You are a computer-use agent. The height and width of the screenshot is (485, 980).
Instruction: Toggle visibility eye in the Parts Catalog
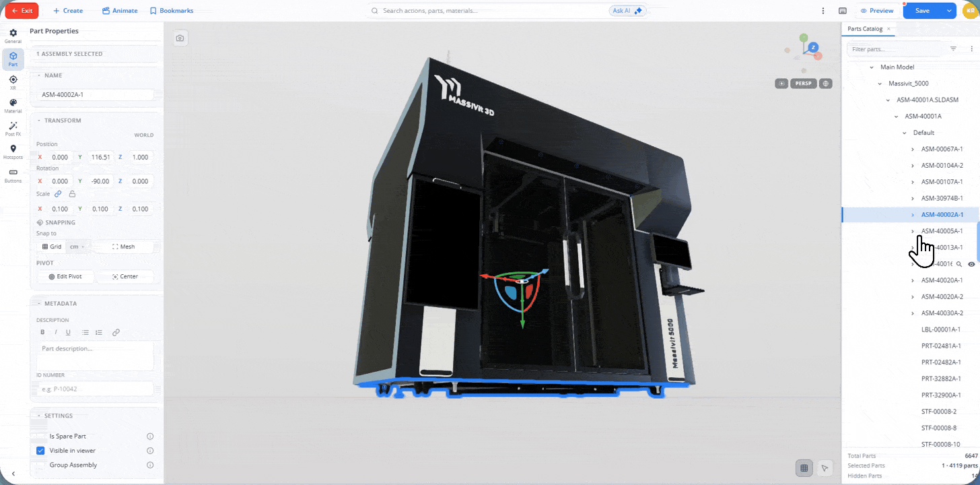971,264
